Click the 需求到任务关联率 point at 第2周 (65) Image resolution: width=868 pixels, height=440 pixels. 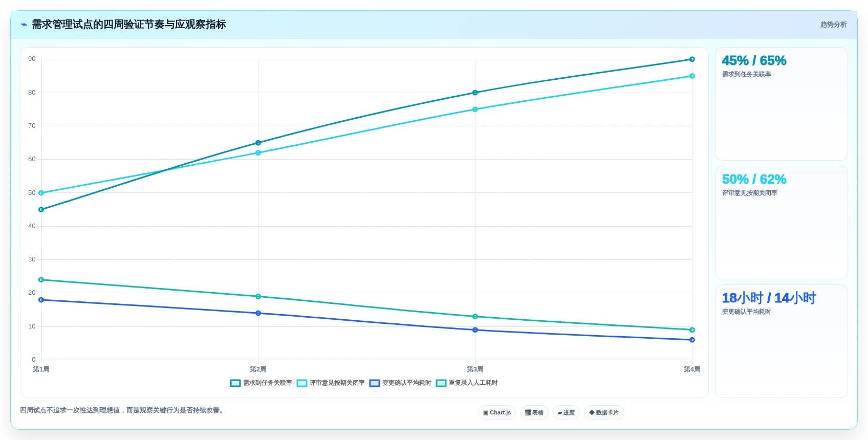pos(258,143)
